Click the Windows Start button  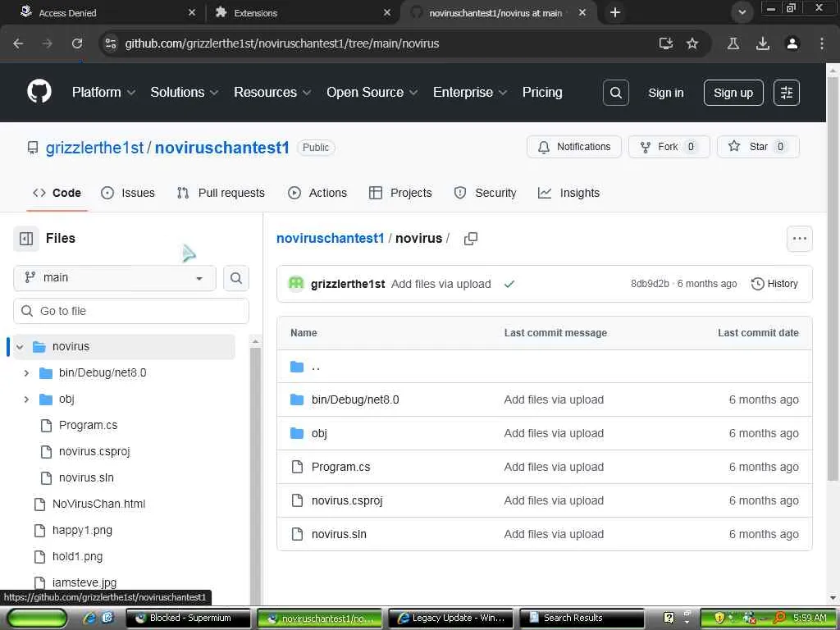(x=37, y=619)
